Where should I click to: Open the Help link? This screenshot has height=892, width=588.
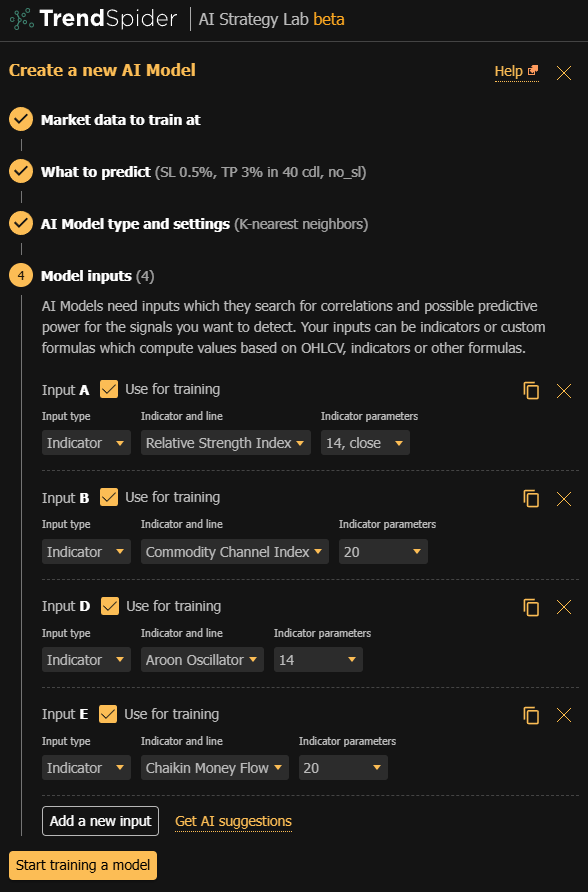pos(516,73)
